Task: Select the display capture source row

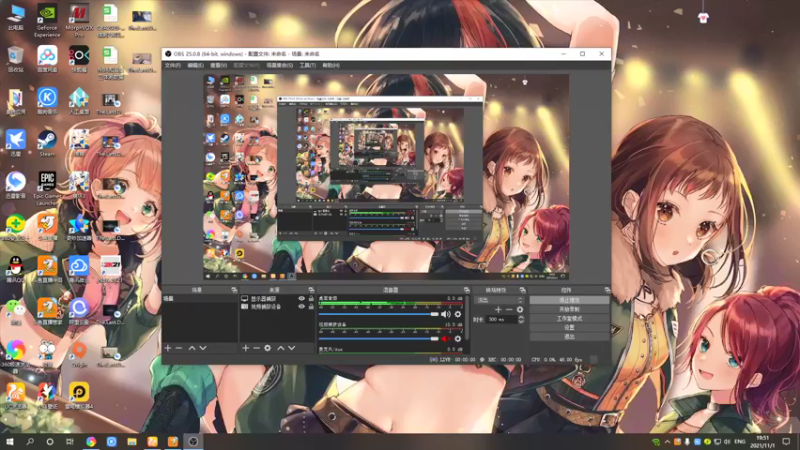Action: click(x=277, y=298)
